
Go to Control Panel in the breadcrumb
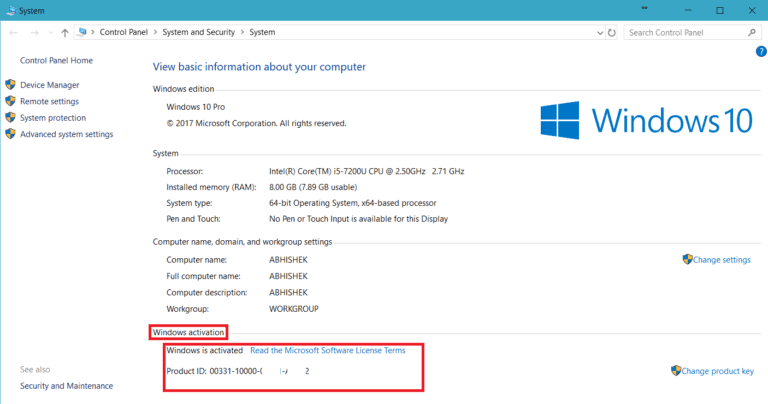pyautogui.click(x=123, y=32)
